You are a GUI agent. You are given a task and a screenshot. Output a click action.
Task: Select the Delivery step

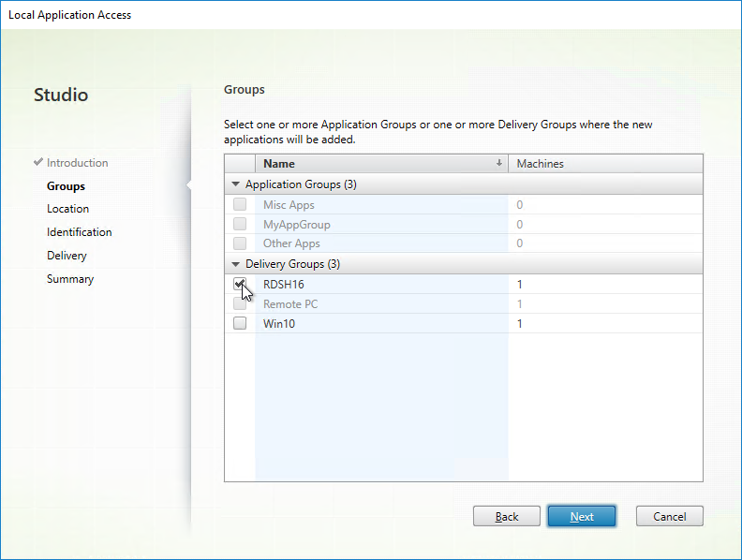(x=67, y=256)
